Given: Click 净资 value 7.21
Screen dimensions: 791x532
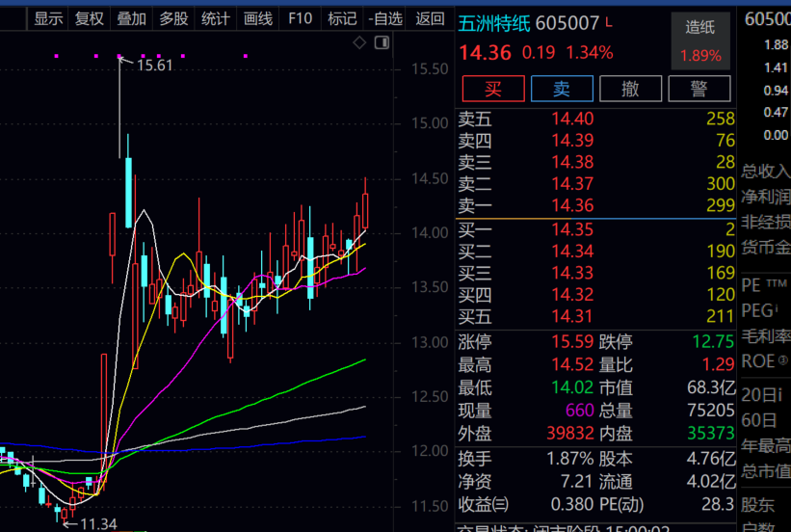Looking at the screenshot, I should pos(576,482).
